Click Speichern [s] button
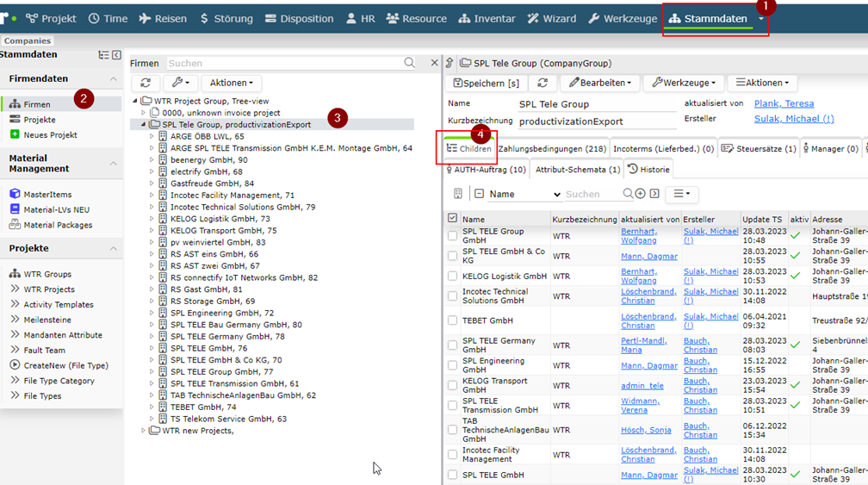Image resolution: width=868 pixels, height=485 pixels. pos(486,83)
